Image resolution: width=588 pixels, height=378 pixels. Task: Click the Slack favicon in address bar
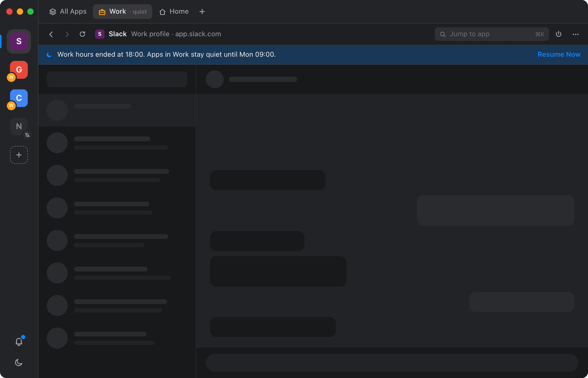tap(100, 34)
